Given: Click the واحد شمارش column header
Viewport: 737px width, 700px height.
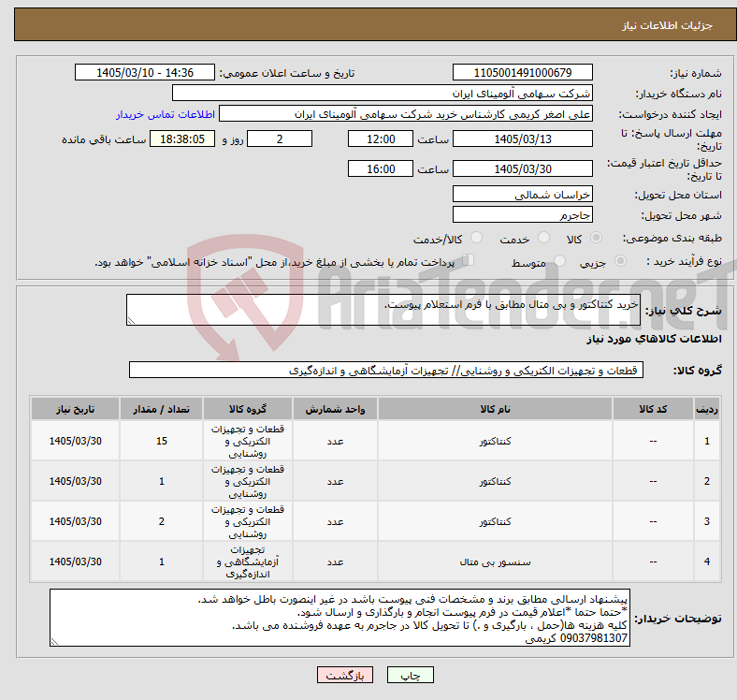Looking at the screenshot, I should click(335, 409).
